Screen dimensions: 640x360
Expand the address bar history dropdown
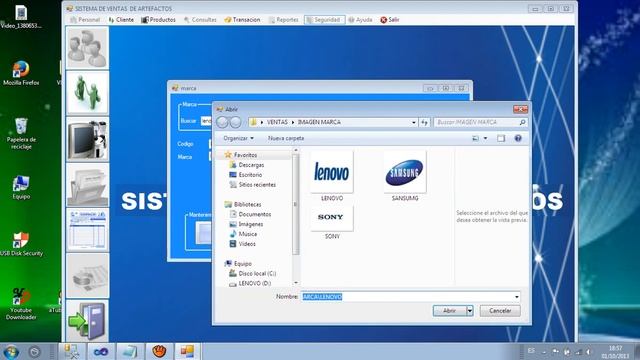[413, 122]
